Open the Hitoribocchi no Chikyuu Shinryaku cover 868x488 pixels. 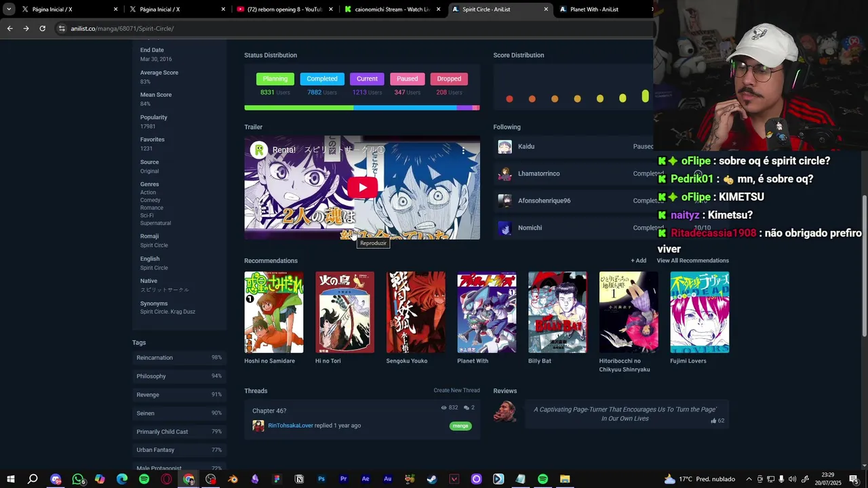tap(629, 312)
